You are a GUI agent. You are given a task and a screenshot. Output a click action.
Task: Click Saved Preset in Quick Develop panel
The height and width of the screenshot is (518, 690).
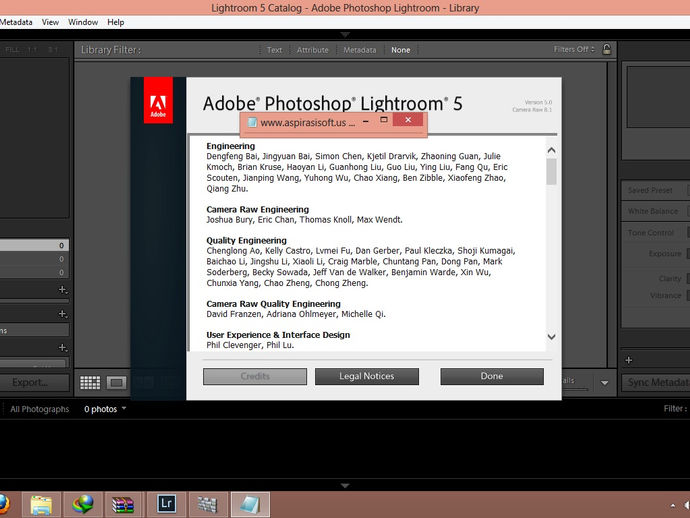[x=650, y=190]
